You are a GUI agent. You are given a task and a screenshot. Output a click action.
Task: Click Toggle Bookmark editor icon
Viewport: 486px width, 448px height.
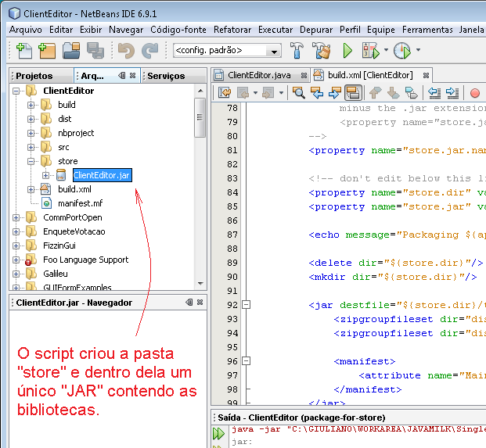(x=412, y=92)
